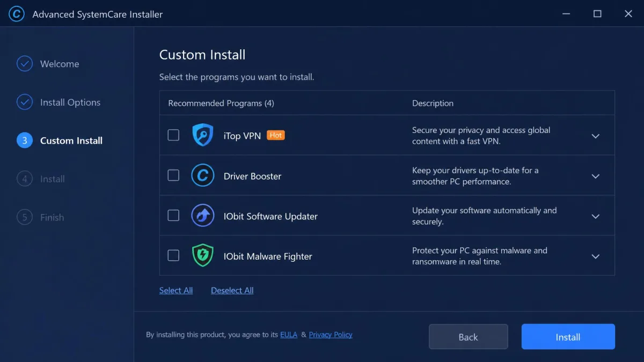This screenshot has height=362, width=644.
Task: Click the 'Keep your drivers up-to-date' description
Action: coord(475,176)
